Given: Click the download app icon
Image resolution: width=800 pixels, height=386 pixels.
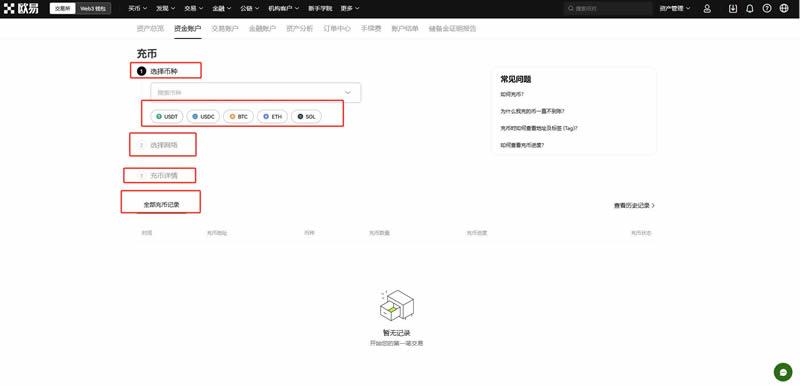Looking at the screenshot, I should pos(733,9).
